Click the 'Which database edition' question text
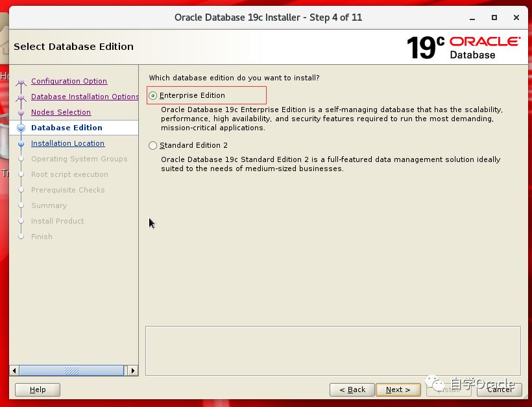The height and width of the screenshot is (407, 532). 234,78
